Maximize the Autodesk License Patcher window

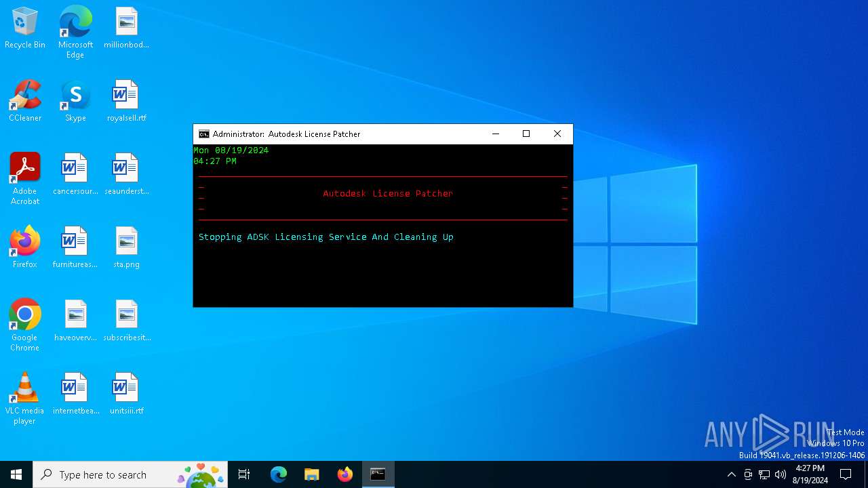coord(526,134)
